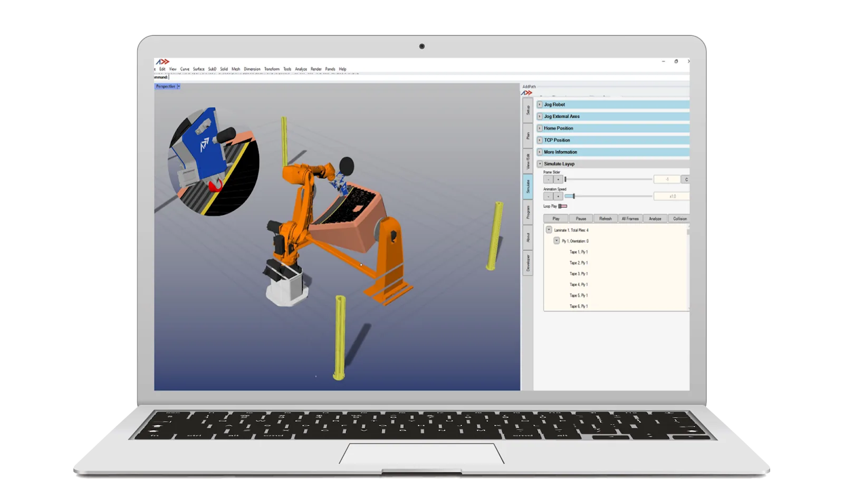Viewport: 844px width, 504px height.
Task: Increase Animation Speed with the plus button
Action: click(558, 196)
